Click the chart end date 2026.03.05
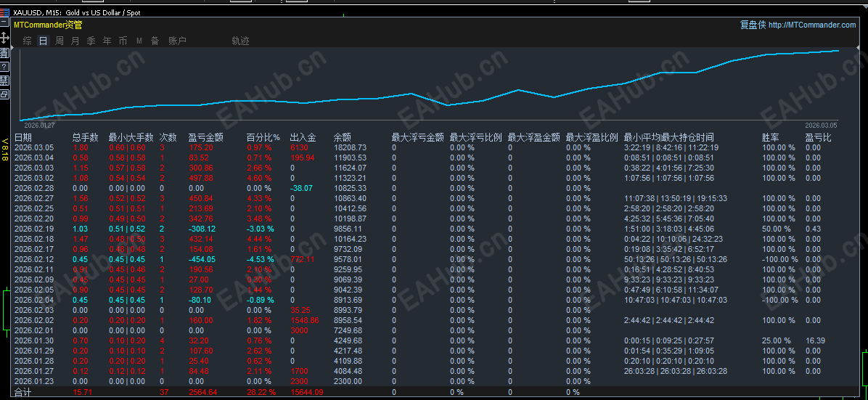Screen dimensions: 868x400 821,125
